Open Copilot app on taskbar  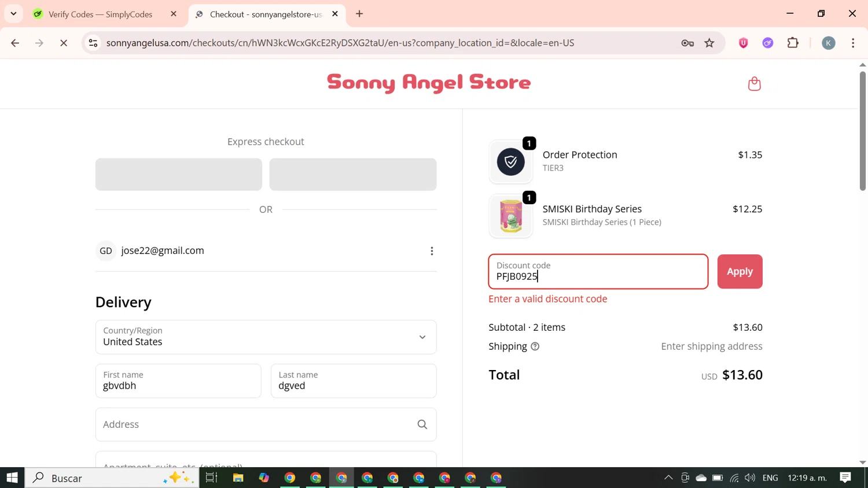pos(264,478)
